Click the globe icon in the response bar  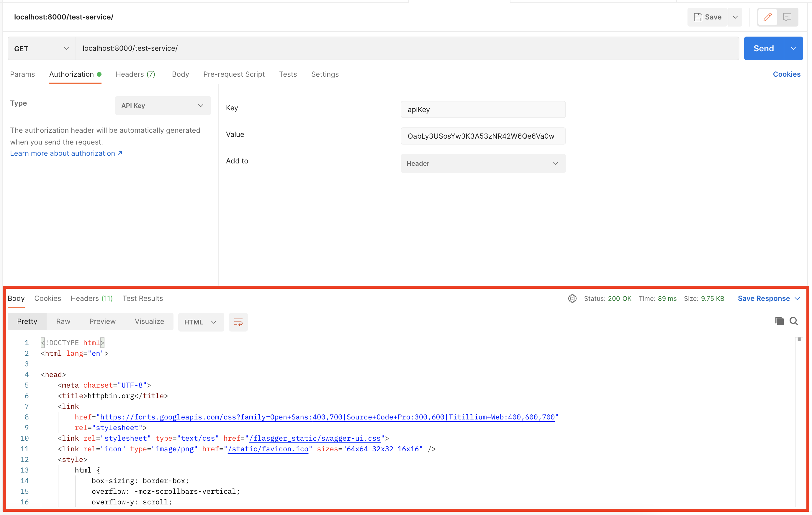pos(572,298)
